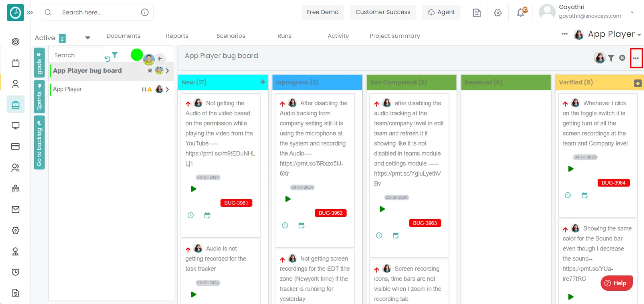Select the Sprints vertical tab

pyautogui.click(x=39, y=97)
